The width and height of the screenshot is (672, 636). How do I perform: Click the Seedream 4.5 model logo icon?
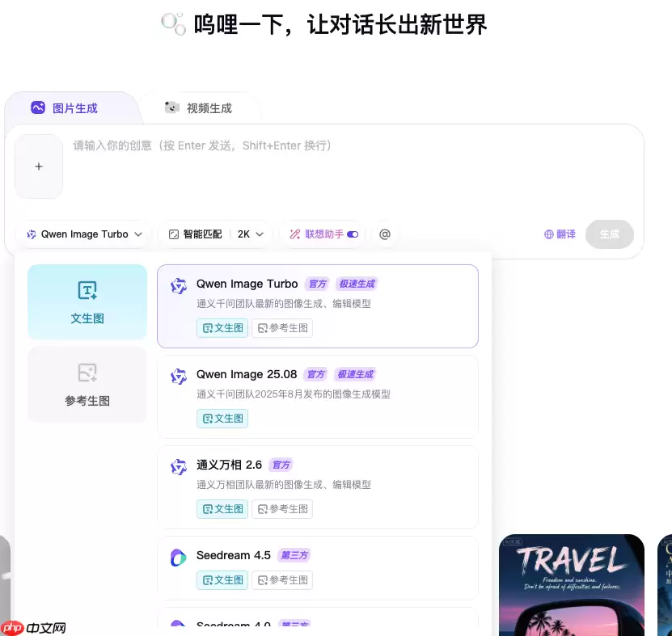click(x=178, y=557)
